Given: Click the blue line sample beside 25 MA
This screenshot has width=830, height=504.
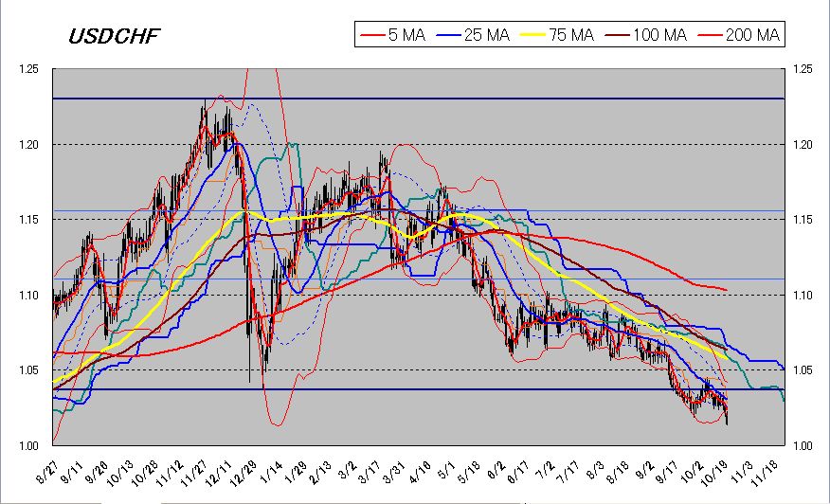Looking at the screenshot, I should pos(448,35).
